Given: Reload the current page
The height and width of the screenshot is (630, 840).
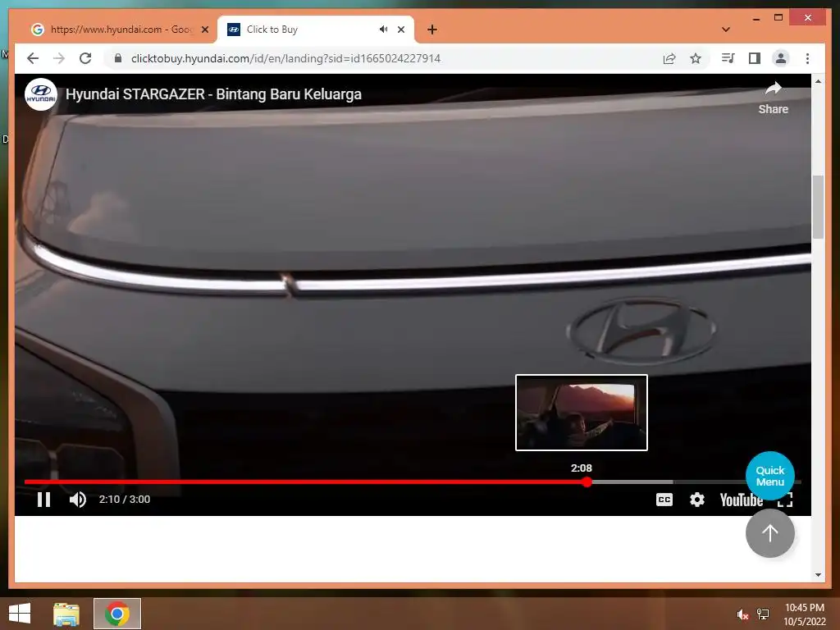Looking at the screenshot, I should click(85, 58).
